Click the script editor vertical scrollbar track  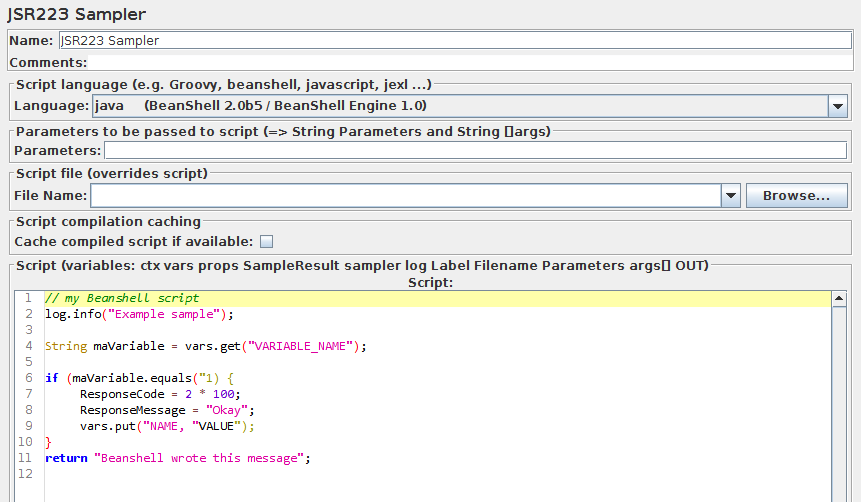(x=838, y=400)
